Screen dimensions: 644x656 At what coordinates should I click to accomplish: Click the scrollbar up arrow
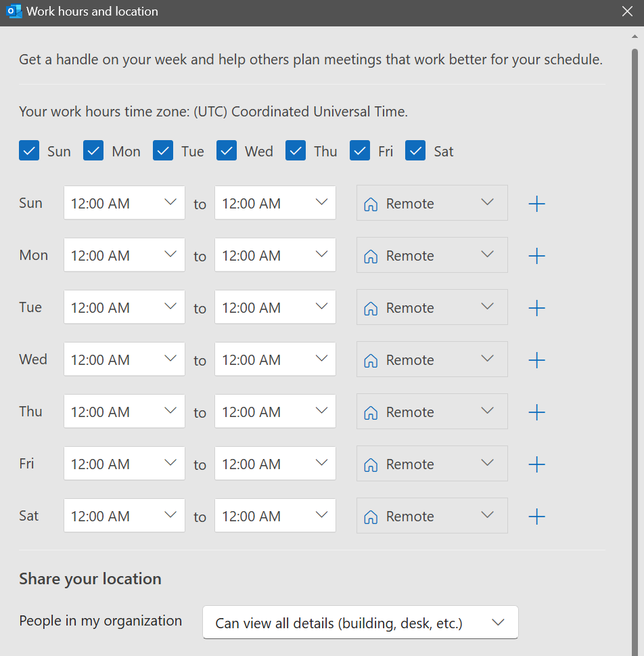635,37
